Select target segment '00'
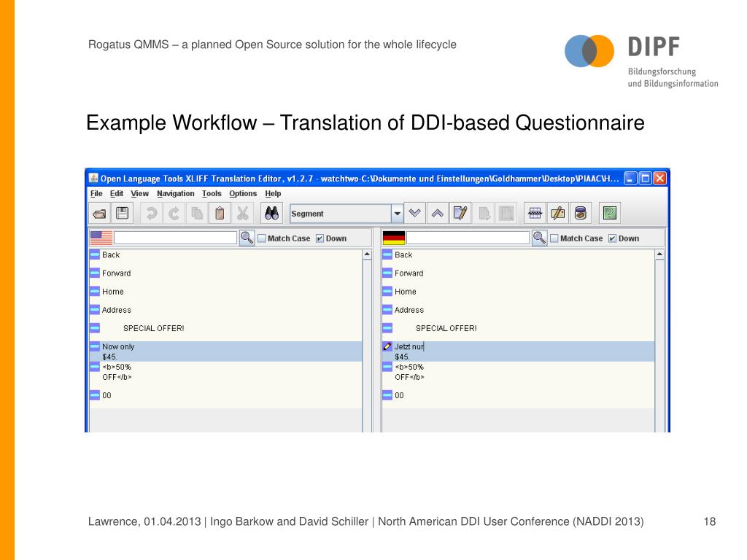The image size is (747, 560). [x=399, y=395]
